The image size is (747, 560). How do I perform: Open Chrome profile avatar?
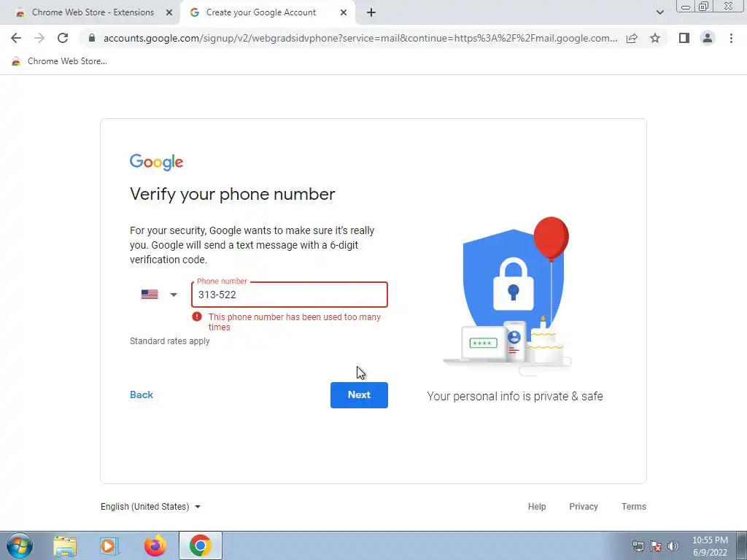click(708, 38)
